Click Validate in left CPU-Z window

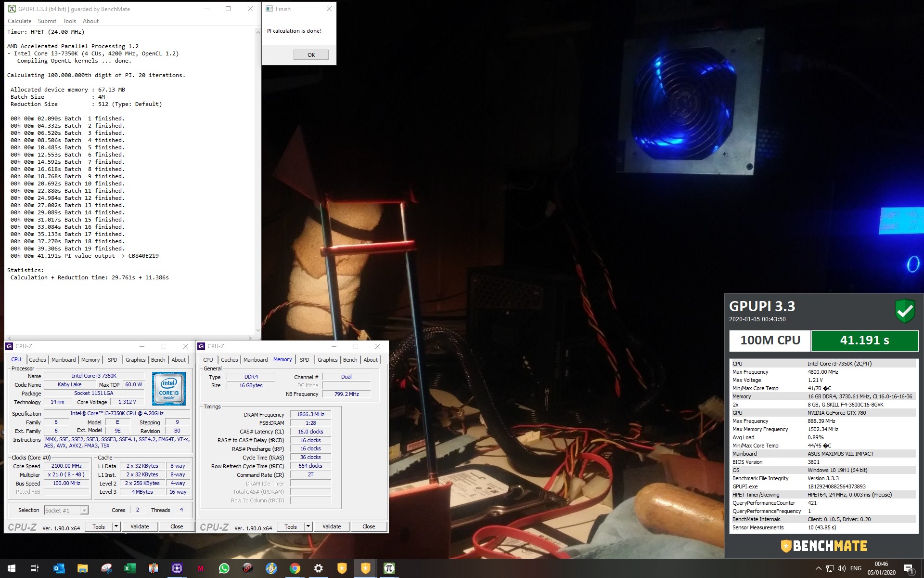140,526
